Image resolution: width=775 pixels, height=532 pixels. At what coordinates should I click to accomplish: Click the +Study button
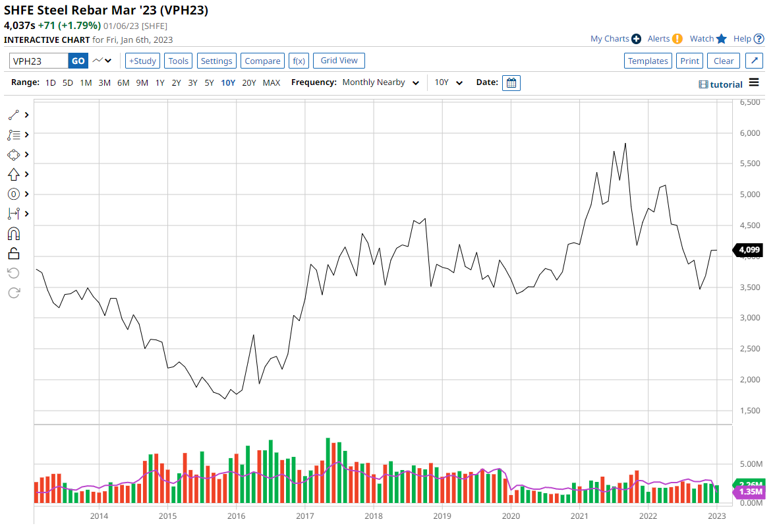coord(142,61)
